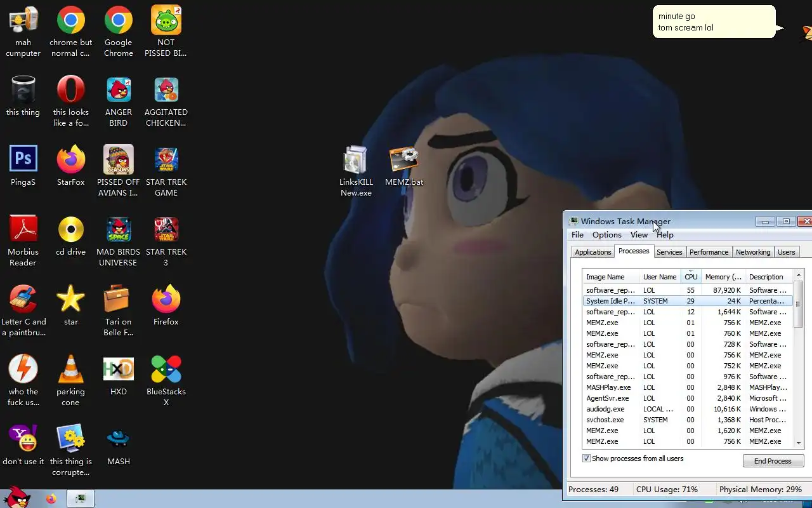The width and height of the screenshot is (812, 508).
Task: Toggle 'Show processes from all users' checkbox
Action: click(587, 458)
